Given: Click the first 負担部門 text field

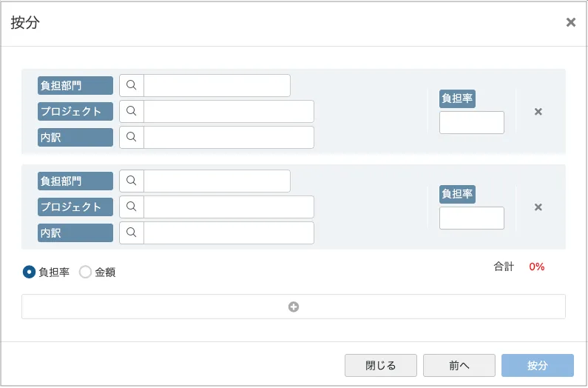Looking at the screenshot, I should (x=217, y=85).
